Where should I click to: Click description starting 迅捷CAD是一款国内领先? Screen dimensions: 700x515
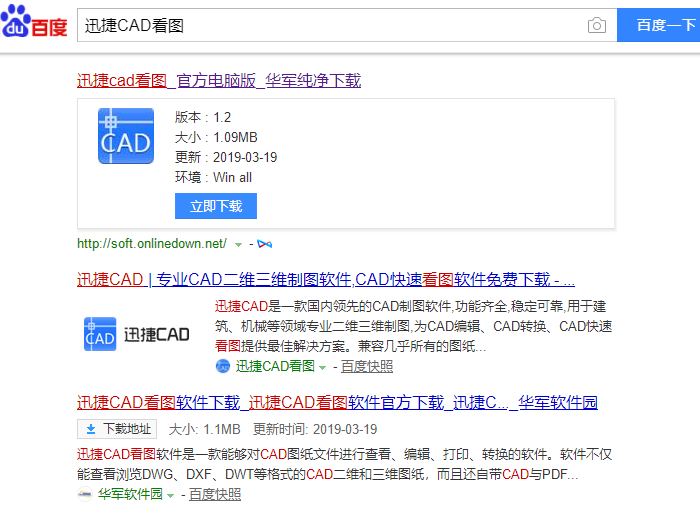click(413, 326)
